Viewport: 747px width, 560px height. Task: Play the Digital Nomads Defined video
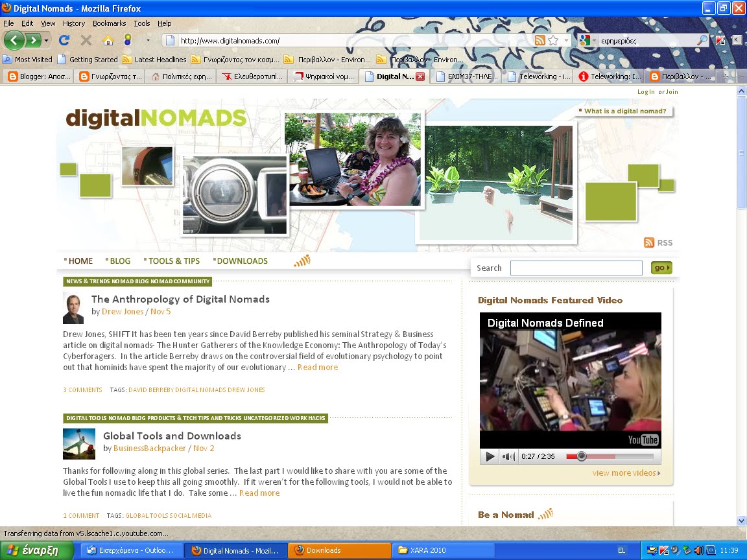click(490, 457)
